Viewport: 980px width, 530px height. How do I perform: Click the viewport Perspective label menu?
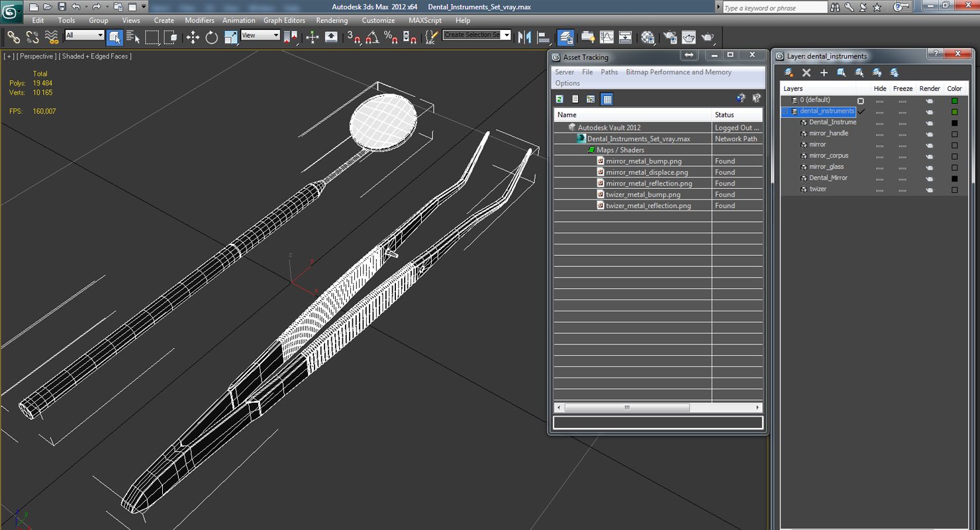[x=36, y=56]
